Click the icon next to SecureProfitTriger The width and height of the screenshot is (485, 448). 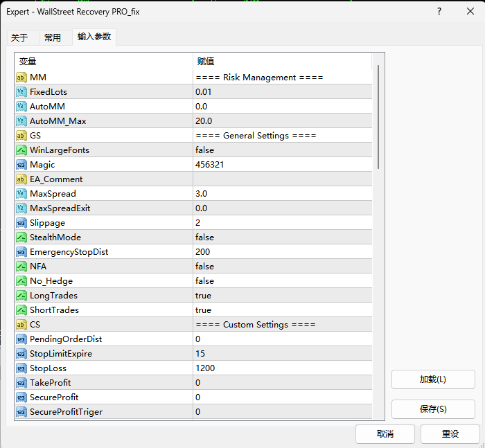point(21,411)
